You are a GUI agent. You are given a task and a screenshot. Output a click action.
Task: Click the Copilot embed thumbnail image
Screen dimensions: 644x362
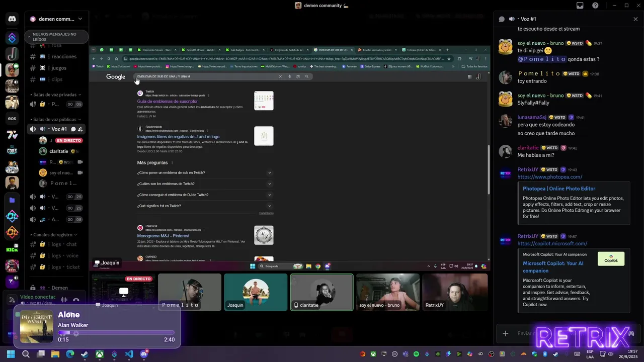click(611, 258)
